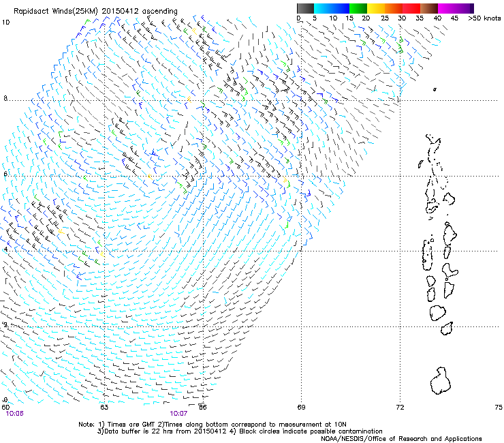504x443 pixels.
Task: Click the latitude axis label '6'
Action: click(x=5, y=174)
